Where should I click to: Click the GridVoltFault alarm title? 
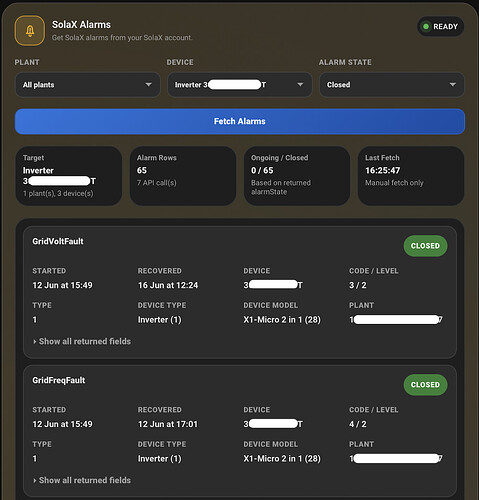coord(58,241)
